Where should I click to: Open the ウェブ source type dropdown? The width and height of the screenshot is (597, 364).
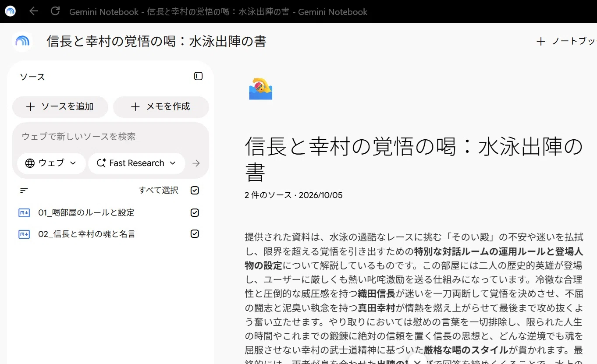[51, 163]
